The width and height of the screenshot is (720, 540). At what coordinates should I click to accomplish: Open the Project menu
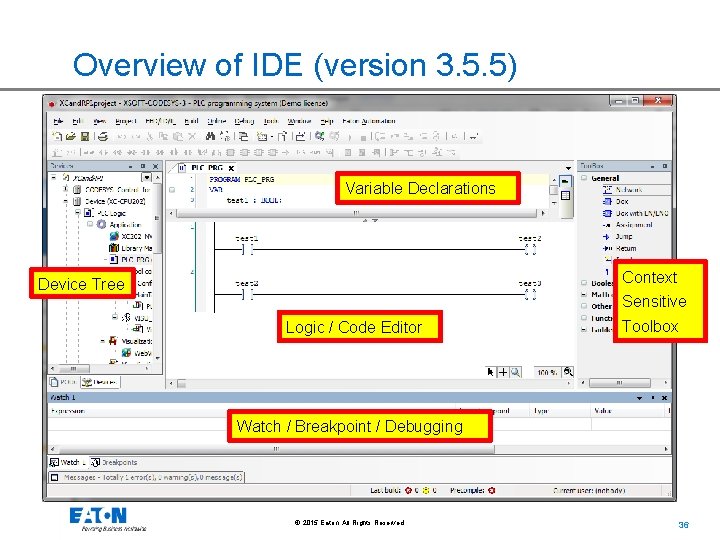pyautogui.click(x=126, y=121)
